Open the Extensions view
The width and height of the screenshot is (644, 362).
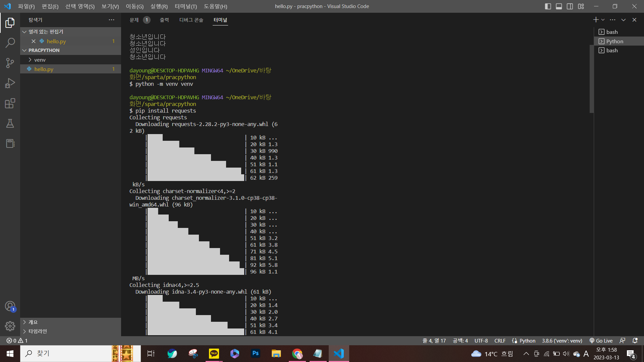10,103
